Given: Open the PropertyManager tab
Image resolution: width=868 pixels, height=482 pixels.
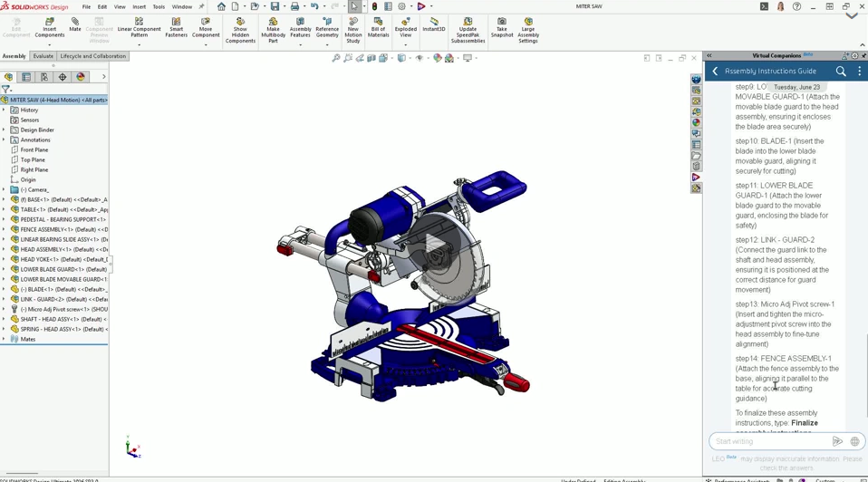Looking at the screenshot, I should click(26, 77).
